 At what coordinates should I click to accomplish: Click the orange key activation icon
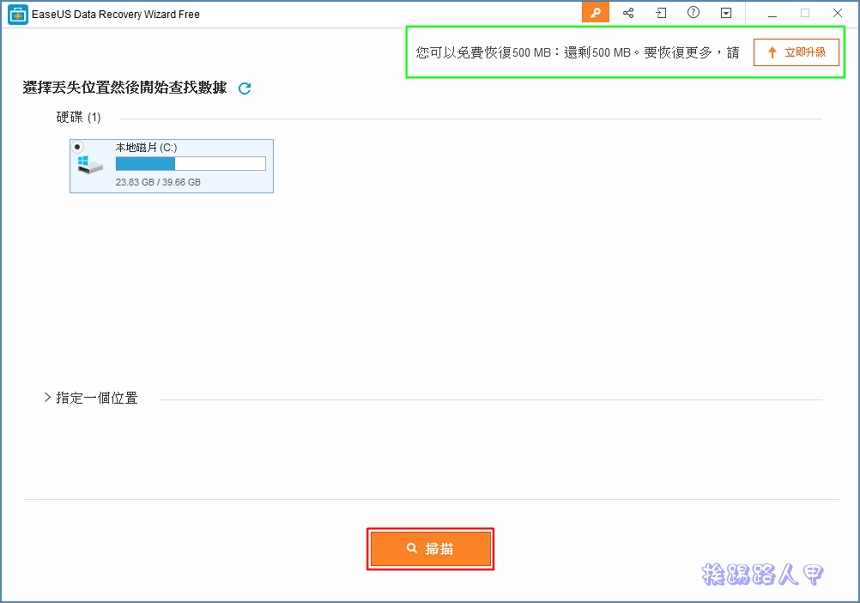(595, 13)
